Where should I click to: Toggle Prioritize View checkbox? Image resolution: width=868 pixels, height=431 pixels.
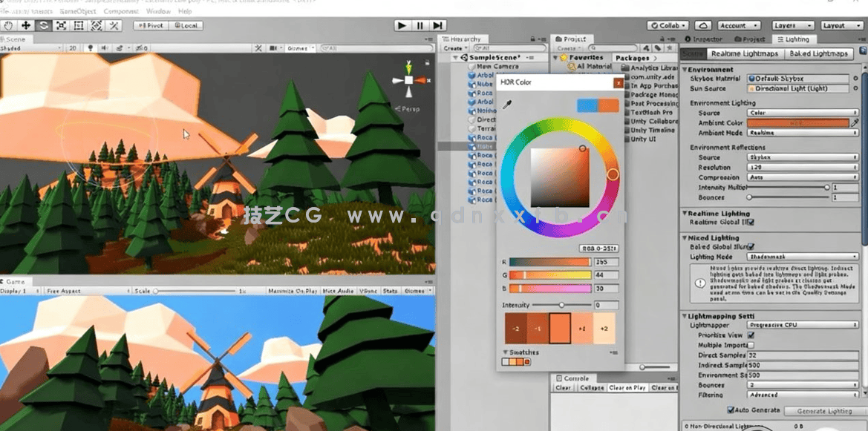[751, 335]
